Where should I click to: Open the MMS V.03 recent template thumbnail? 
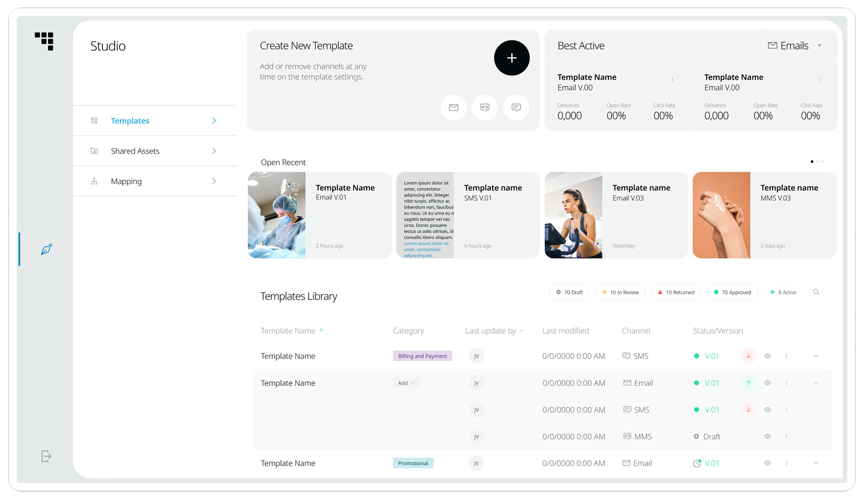coord(721,215)
